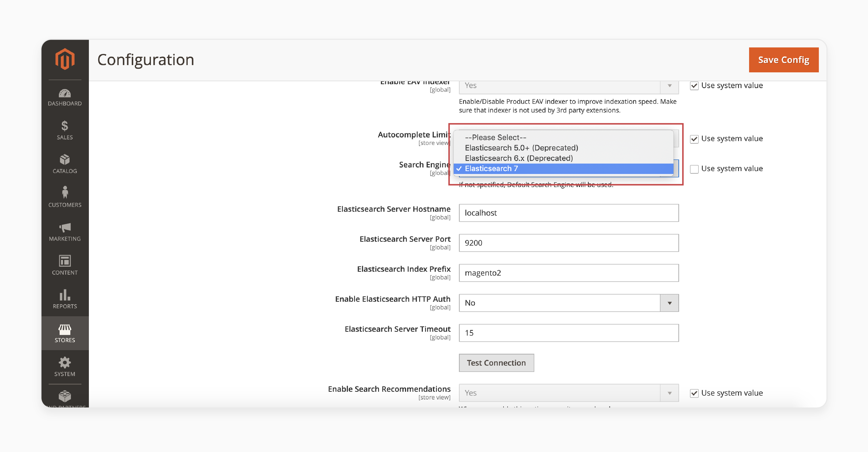Image resolution: width=868 pixels, height=452 pixels.
Task: Click the Magento logo icon
Action: pyautogui.click(x=65, y=59)
